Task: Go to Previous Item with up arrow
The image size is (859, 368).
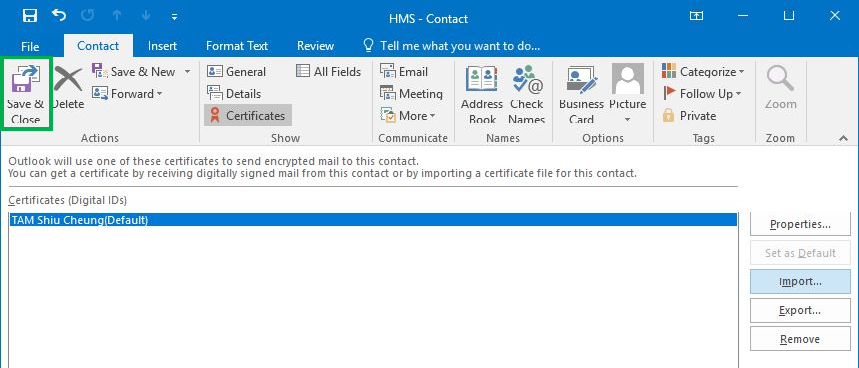Action: coord(117,16)
